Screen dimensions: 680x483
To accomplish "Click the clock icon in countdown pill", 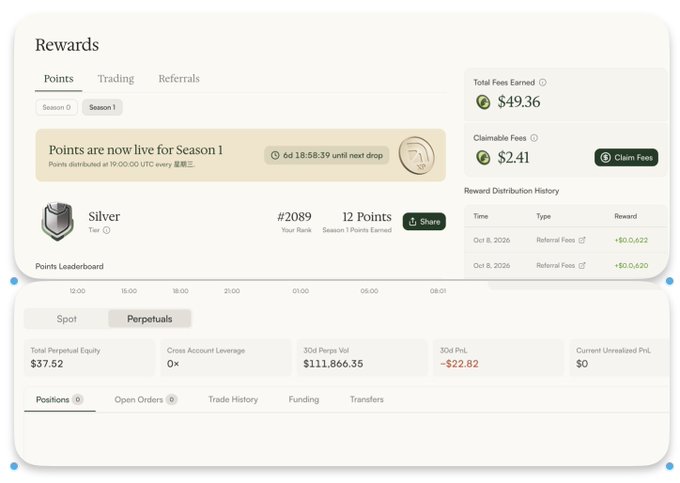I will coord(275,155).
